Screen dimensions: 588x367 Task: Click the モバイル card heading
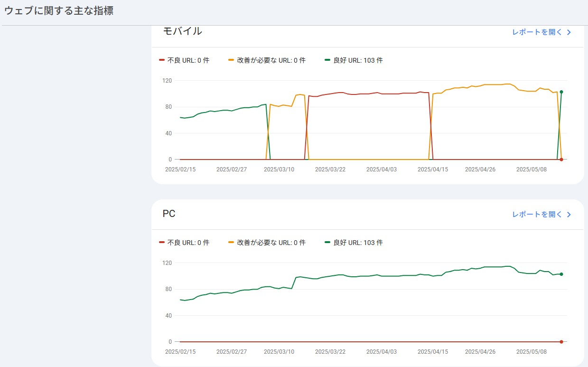(182, 31)
